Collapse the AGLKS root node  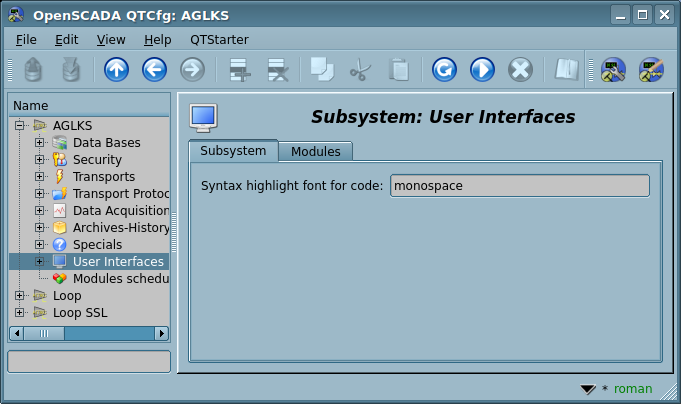(20, 126)
